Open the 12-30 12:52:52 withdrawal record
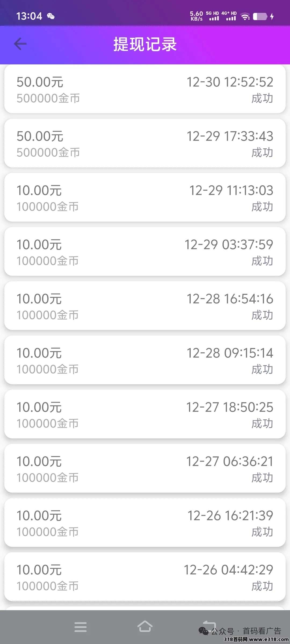 coord(145,89)
